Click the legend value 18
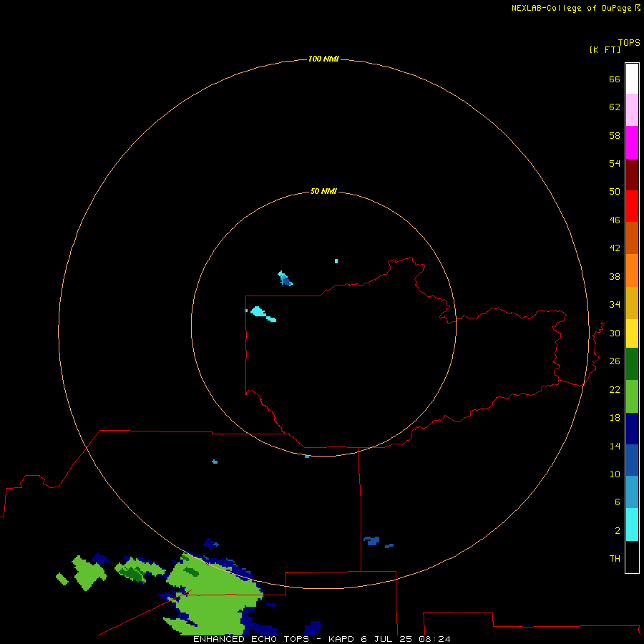The width and height of the screenshot is (644, 644). click(615, 417)
